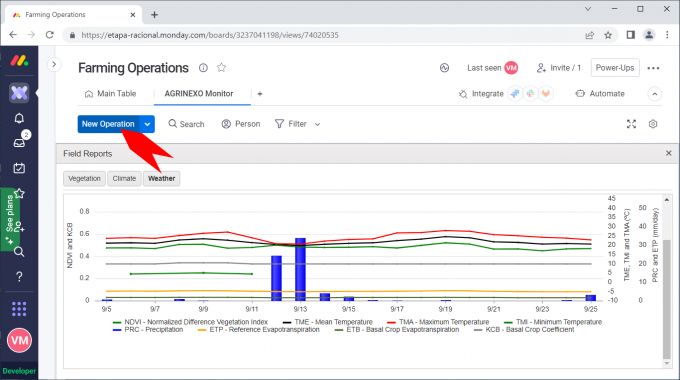This screenshot has width=680, height=380.
Task: Filter by Person
Action: point(241,124)
